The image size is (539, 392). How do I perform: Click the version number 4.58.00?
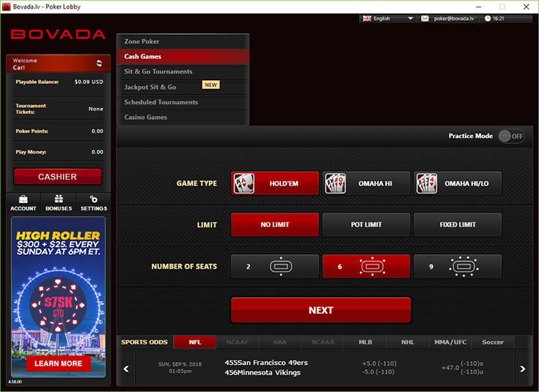pyautogui.click(x=15, y=382)
